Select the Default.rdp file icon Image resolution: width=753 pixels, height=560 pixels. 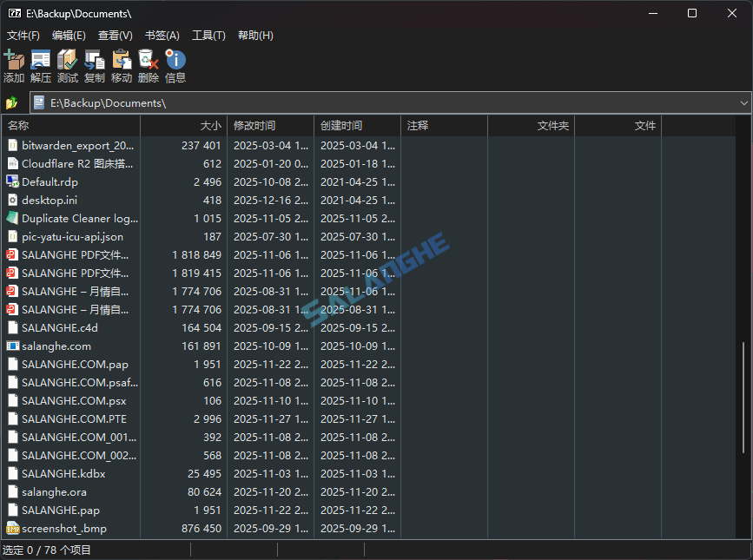pyautogui.click(x=12, y=181)
